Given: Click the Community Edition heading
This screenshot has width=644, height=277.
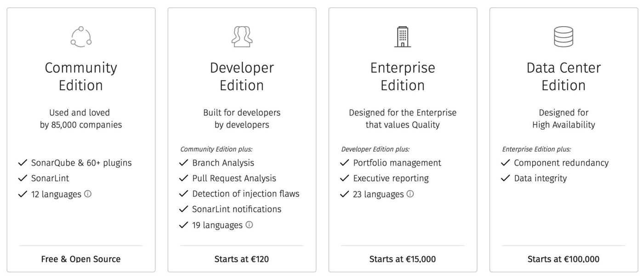Looking at the screenshot, I should 81,76.
